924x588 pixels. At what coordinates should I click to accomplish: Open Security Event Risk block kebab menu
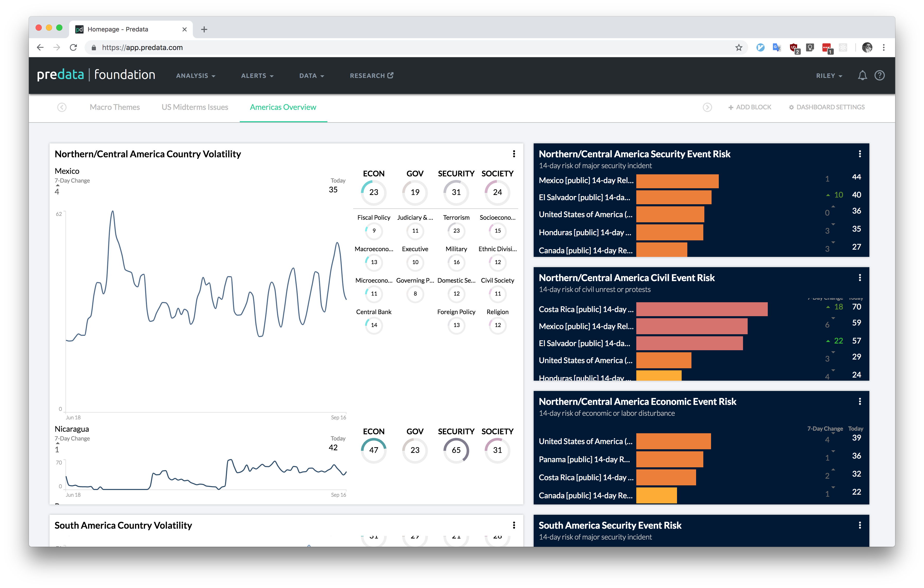(x=860, y=154)
